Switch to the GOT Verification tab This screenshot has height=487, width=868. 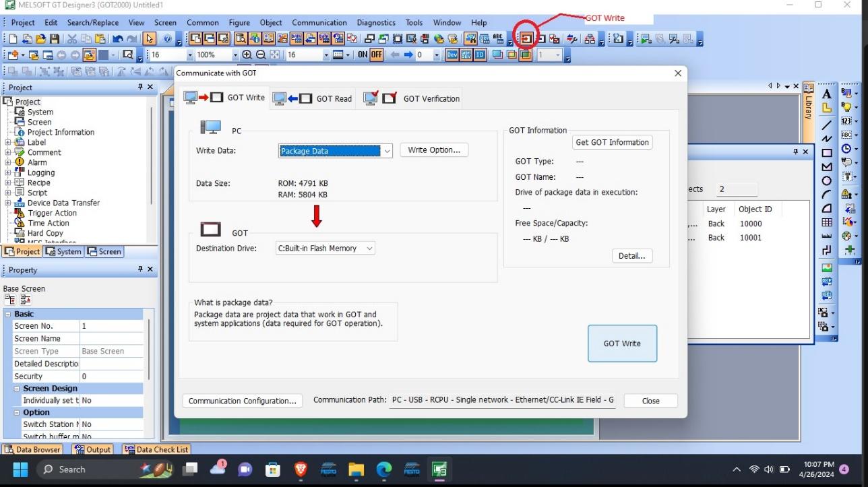click(x=411, y=98)
